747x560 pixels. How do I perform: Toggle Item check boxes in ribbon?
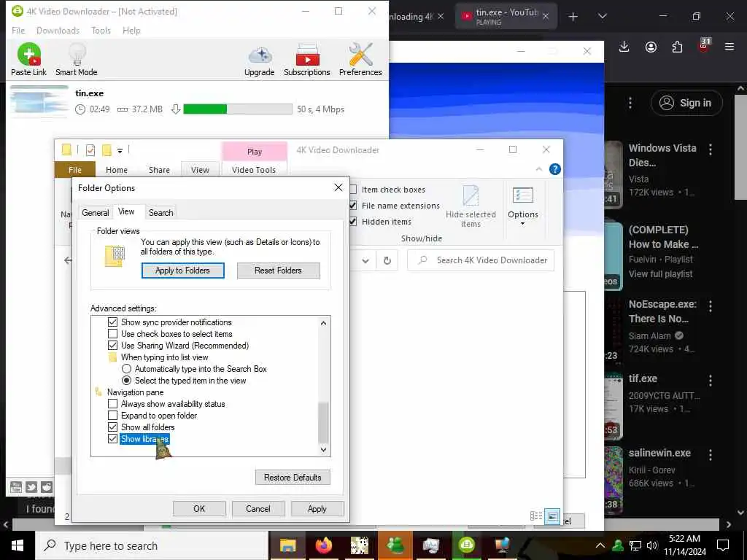click(x=353, y=190)
